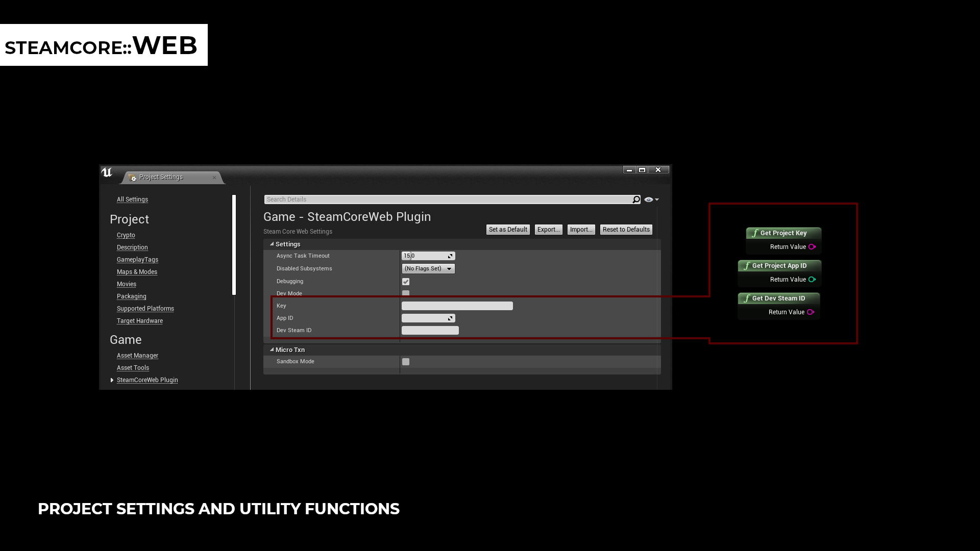Click the Get Project Key node title
The image size is (980, 551).
[x=783, y=233]
